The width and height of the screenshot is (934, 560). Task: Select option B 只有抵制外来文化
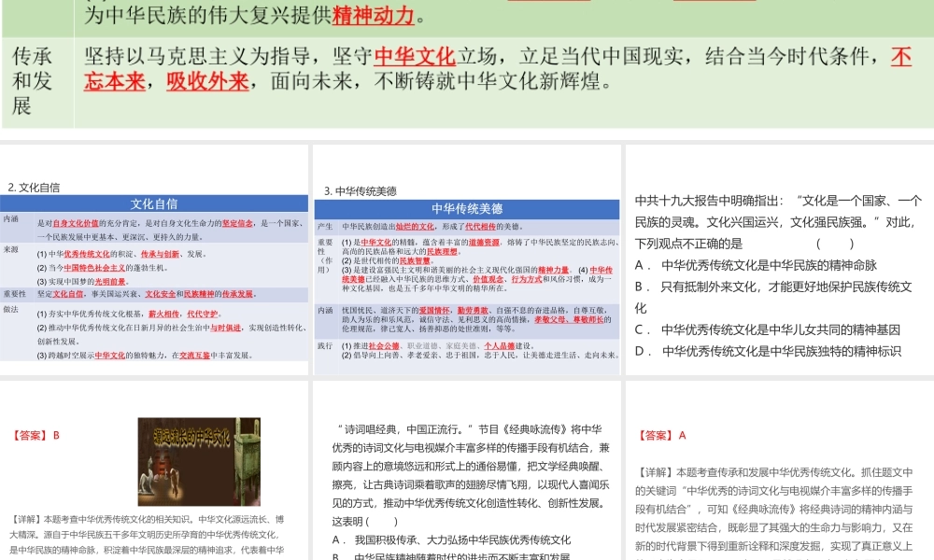[773, 297]
